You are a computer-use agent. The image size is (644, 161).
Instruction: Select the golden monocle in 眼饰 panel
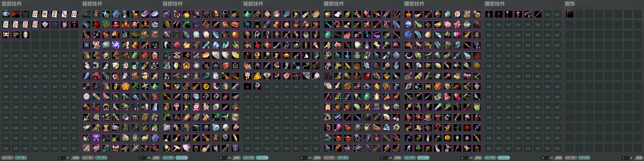(569, 14)
